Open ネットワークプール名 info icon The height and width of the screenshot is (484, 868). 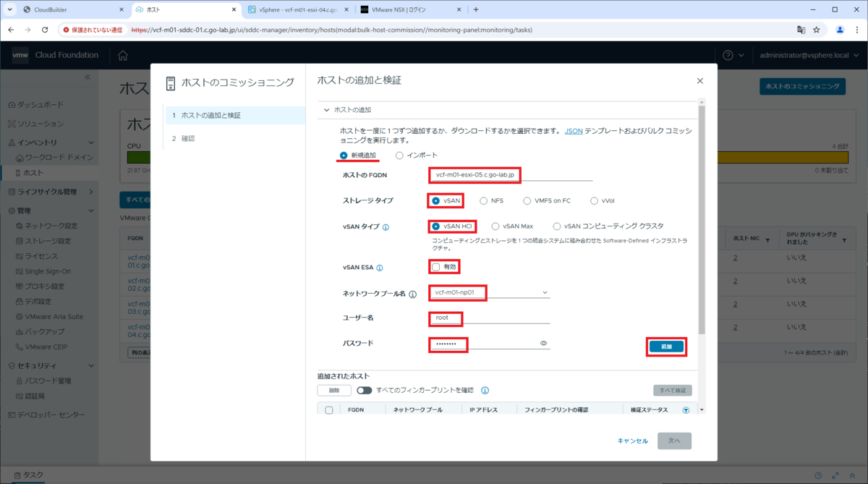[413, 294]
